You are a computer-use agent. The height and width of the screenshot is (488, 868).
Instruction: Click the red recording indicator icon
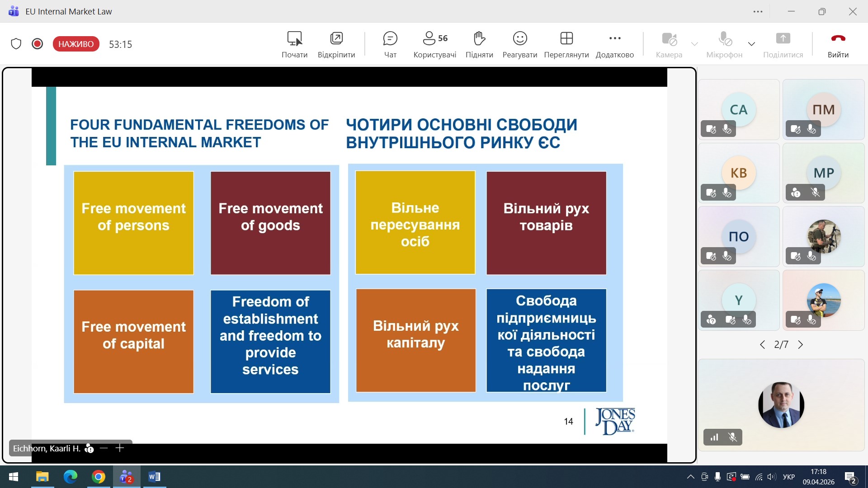pos(38,44)
